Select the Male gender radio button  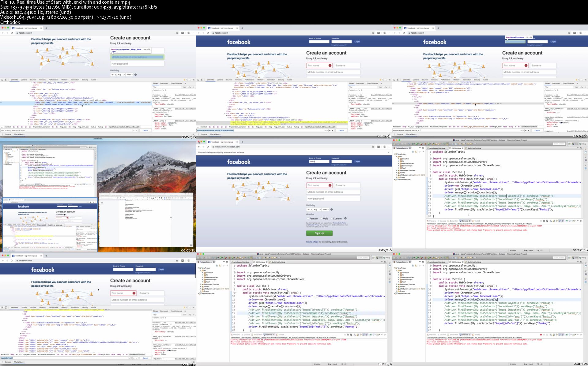click(321, 219)
